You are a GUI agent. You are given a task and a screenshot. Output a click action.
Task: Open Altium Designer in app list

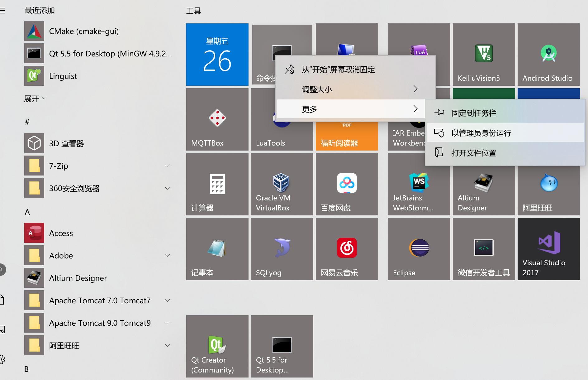(x=98, y=278)
